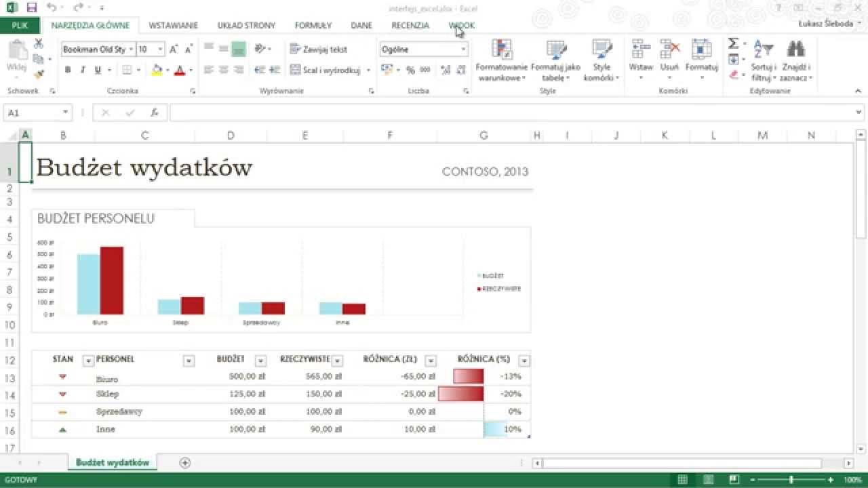This screenshot has height=488, width=868.
Task: Apply the red font color
Action: [x=179, y=70]
